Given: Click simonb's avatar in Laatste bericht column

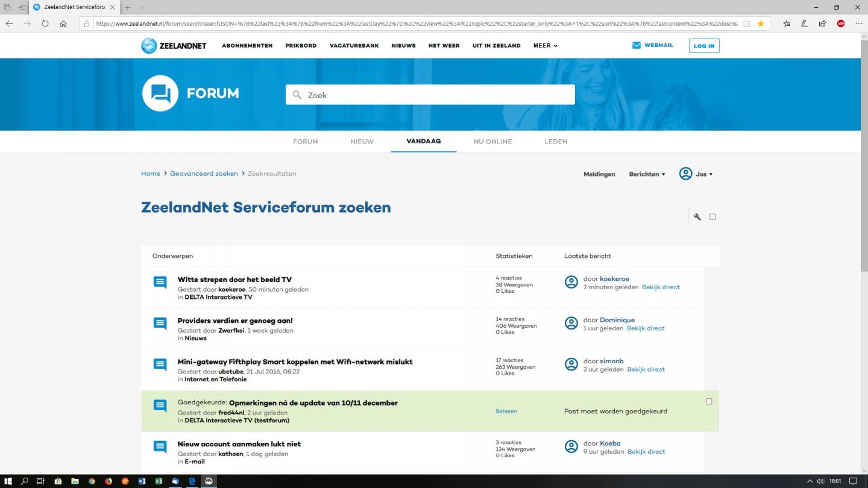Looking at the screenshot, I should click(x=571, y=364).
